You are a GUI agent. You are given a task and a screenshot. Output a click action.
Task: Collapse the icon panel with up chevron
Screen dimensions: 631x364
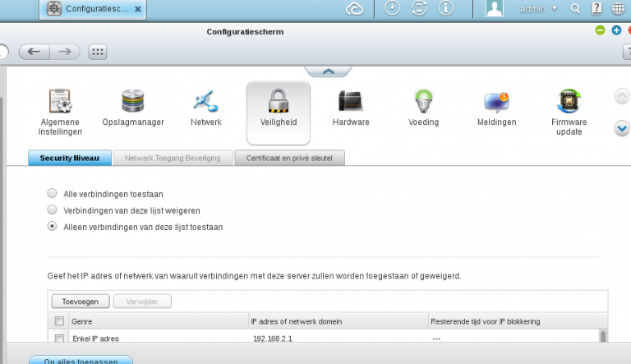(x=329, y=71)
